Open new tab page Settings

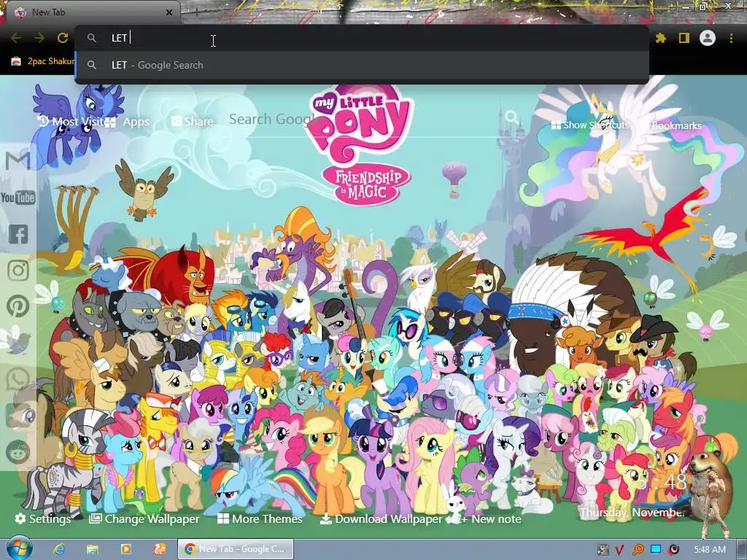[x=43, y=518]
